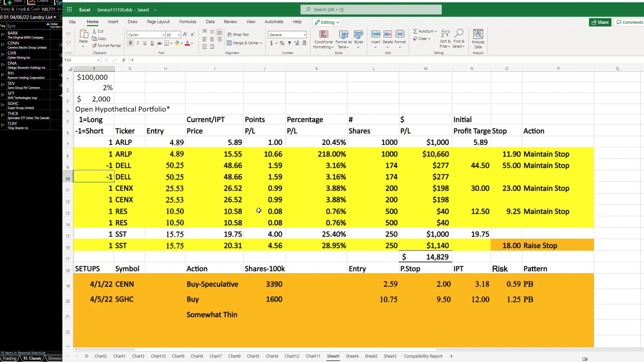
Task: Increase the cell indent
Action: (212, 47)
